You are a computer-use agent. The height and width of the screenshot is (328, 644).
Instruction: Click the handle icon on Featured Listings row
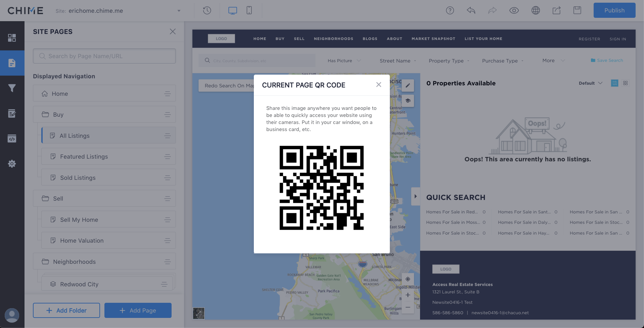coord(168,157)
